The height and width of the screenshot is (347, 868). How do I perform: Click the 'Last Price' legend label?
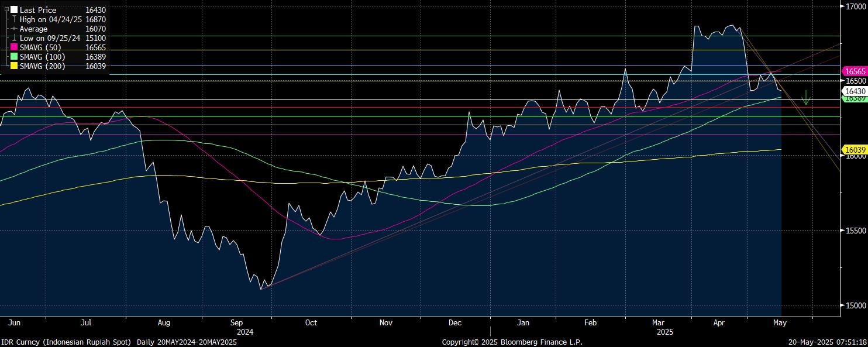tap(38, 10)
